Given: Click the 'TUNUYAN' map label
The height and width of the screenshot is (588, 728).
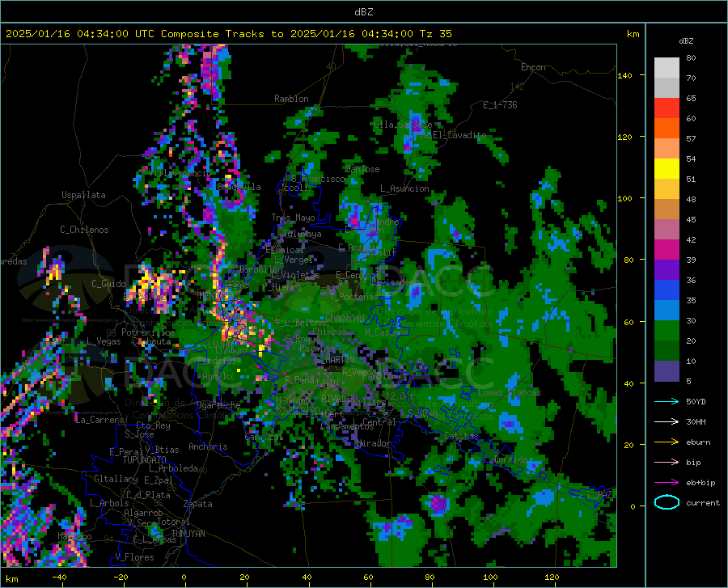Looking at the screenshot, I should pos(188,534).
